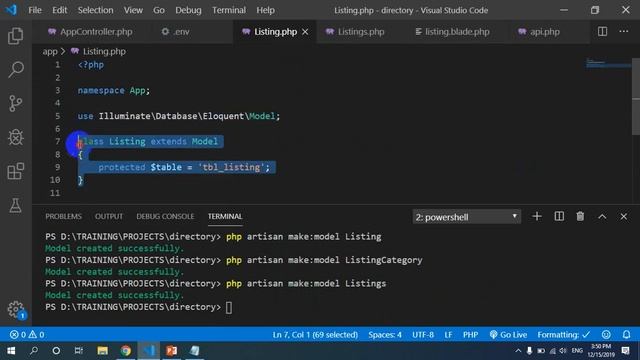
Task: Click the split editor icon
Action: point(602,31)
